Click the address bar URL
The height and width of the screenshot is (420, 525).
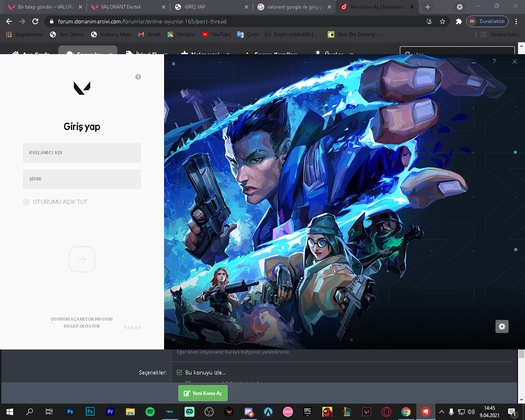[142, 21]
